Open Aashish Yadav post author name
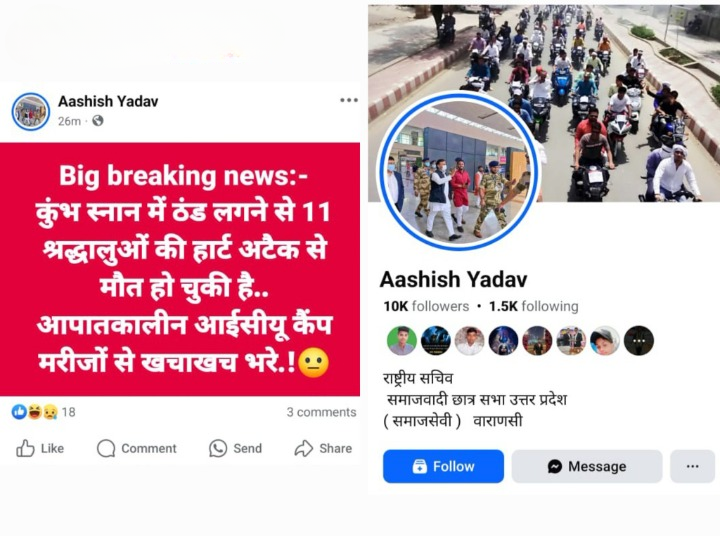Image resolution: width=720 pixels, height=536 pixels. click(108, 101)
